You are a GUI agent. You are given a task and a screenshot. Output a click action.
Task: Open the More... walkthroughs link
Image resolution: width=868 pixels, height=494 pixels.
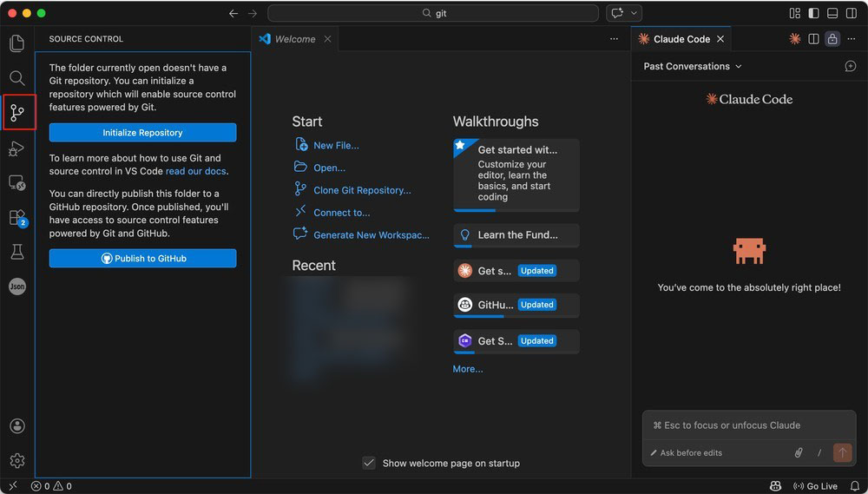click(468, 369)
